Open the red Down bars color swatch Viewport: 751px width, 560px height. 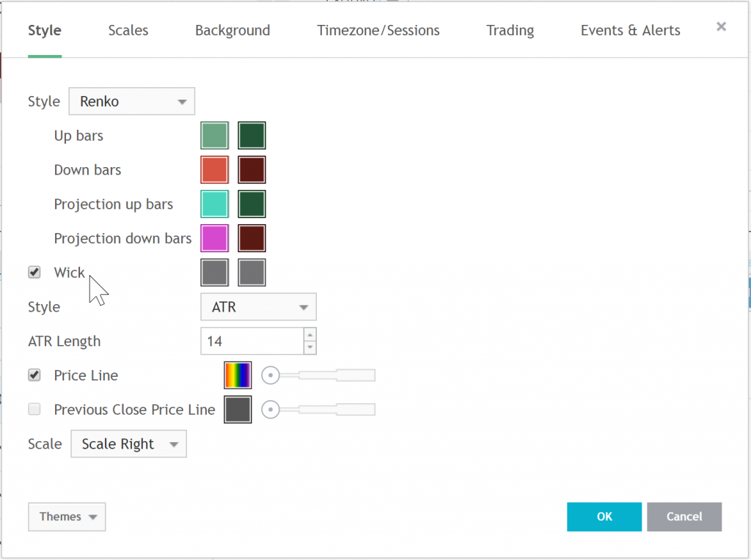(215, 170)
